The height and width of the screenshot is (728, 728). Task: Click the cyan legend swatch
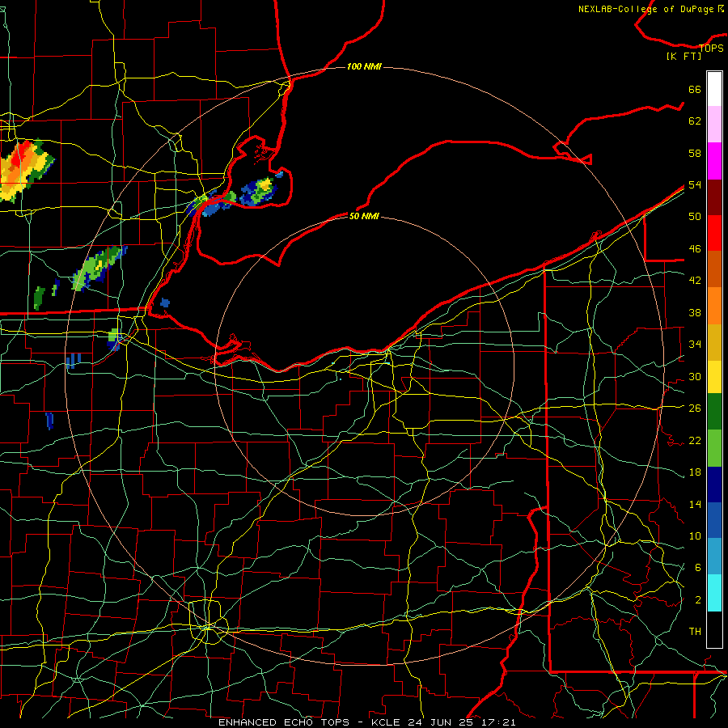[714, 593]
